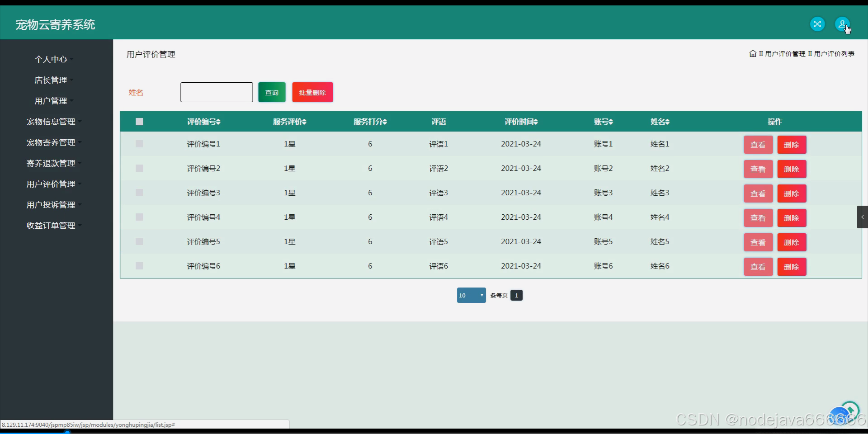Sort by 服务评价 column header

pos(290,122)
